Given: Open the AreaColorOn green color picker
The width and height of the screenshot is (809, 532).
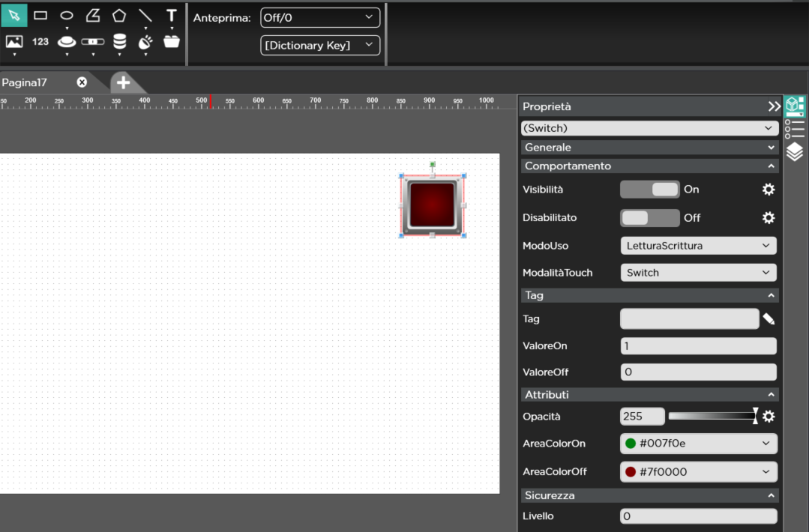Looking at the screenshot, I should pyautogui.click(x=698, y=444).
